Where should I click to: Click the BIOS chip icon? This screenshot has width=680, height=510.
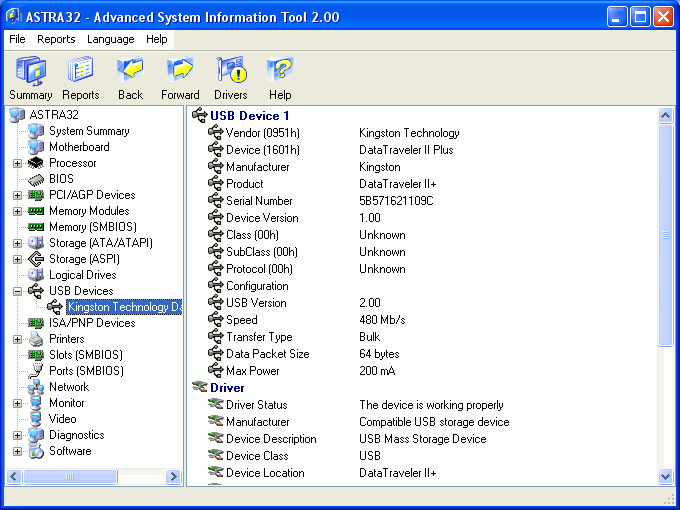coord(36,179)
